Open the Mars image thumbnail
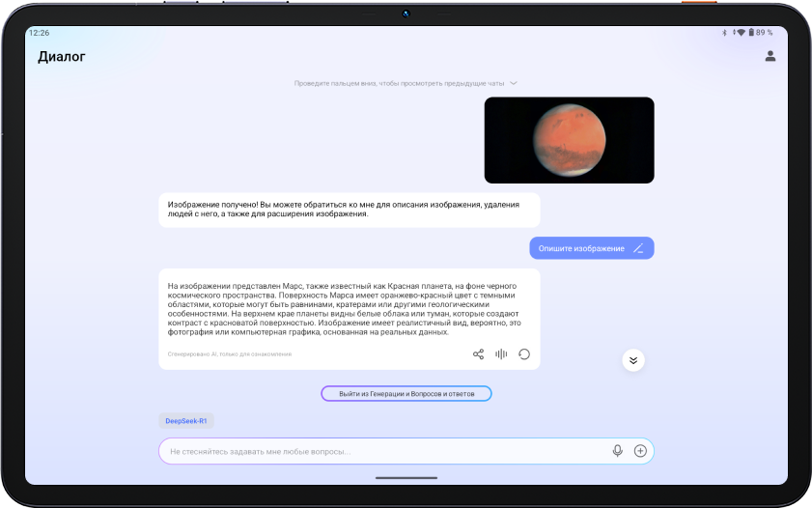The image size is (812, 508). [569, 140]
